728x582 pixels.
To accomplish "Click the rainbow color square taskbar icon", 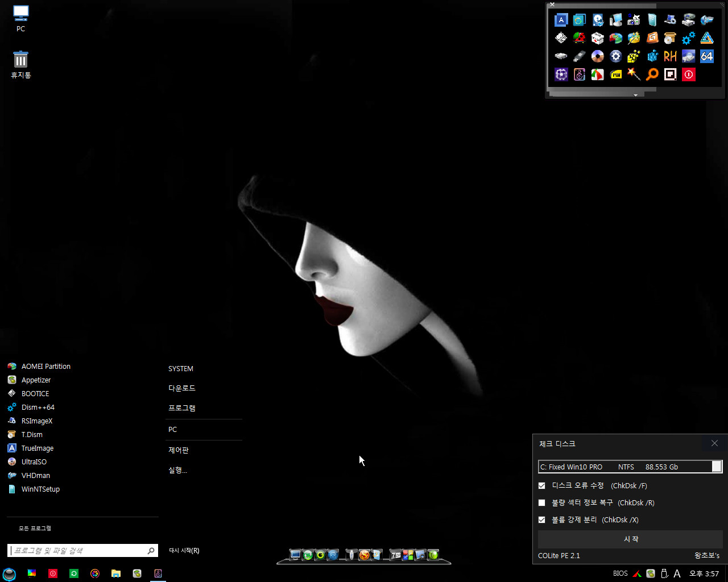I will (x=32, y=573).
